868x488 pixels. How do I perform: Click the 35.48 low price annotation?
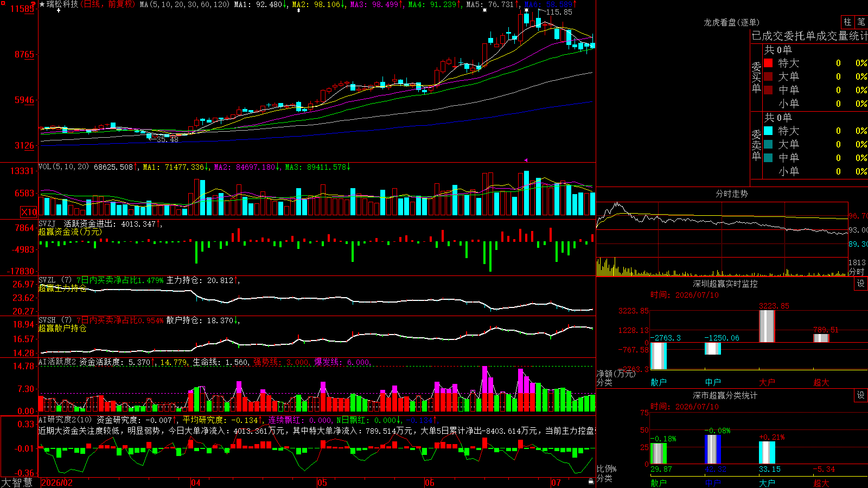point(167,139)
